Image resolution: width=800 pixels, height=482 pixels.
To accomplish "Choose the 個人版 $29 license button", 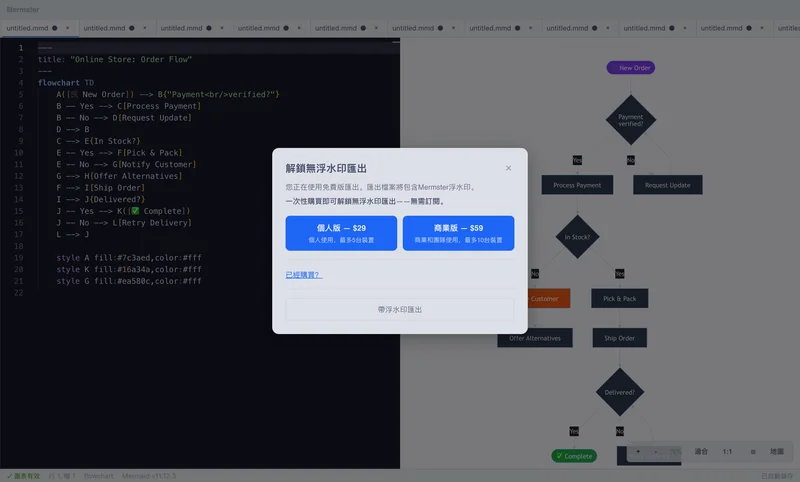I will pyautogui.click(x=341, y=233).
